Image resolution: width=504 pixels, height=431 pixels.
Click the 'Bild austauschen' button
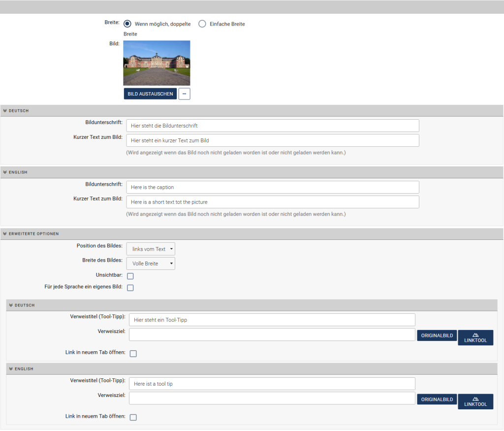coord(150,94)
